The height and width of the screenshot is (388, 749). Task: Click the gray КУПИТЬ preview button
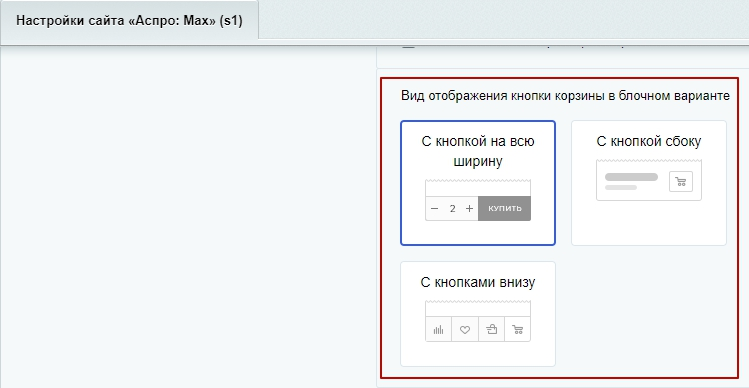504,208
